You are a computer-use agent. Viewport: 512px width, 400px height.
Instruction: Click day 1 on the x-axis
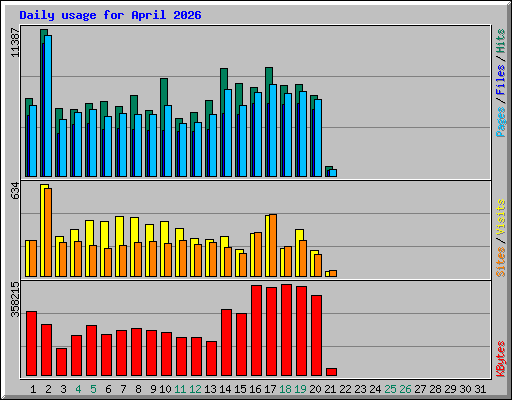tap(33, 389)
